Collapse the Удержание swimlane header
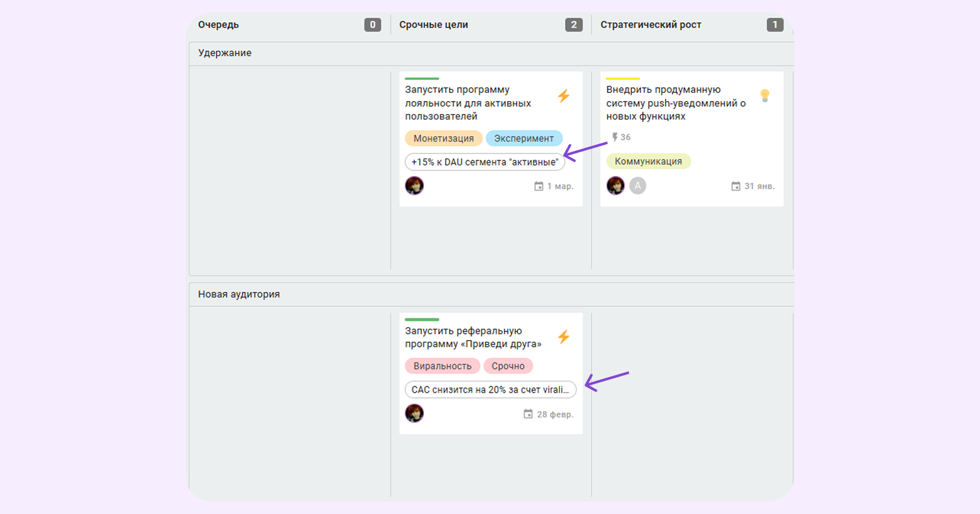Viewport: 980px width, 514px height. click(225, 53)
